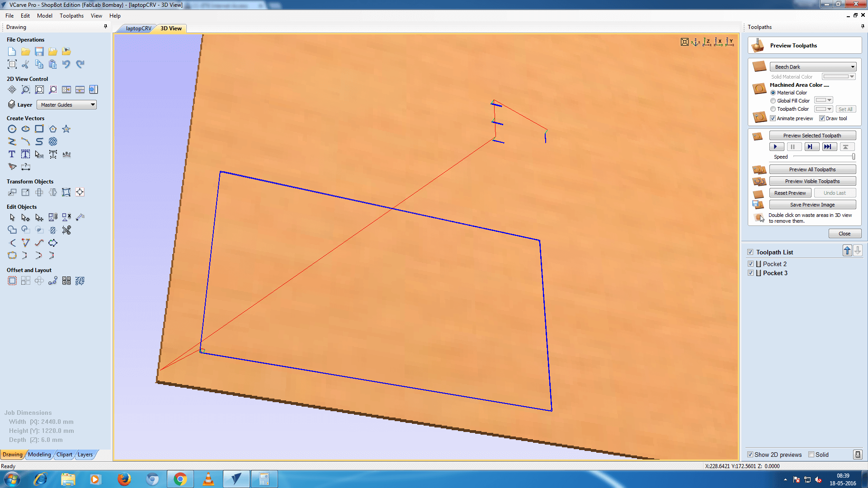This screenshot has width=868, height=488.
Task: Click Zoom to fit in 3D view
Action: click(685, 42)
